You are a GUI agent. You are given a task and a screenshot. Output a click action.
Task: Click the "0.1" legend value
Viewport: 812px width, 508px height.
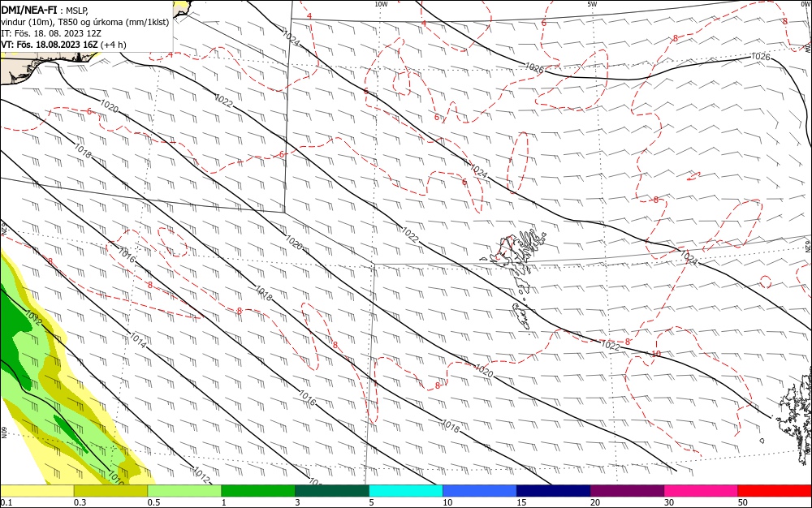[x=6, y=502]
